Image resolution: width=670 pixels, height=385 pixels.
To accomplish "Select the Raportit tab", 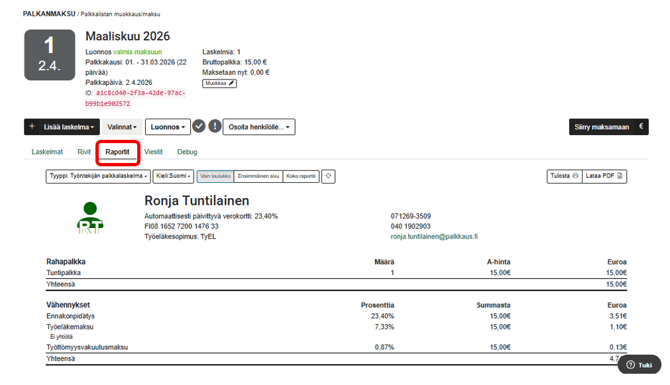I will [x=118, y=152].
